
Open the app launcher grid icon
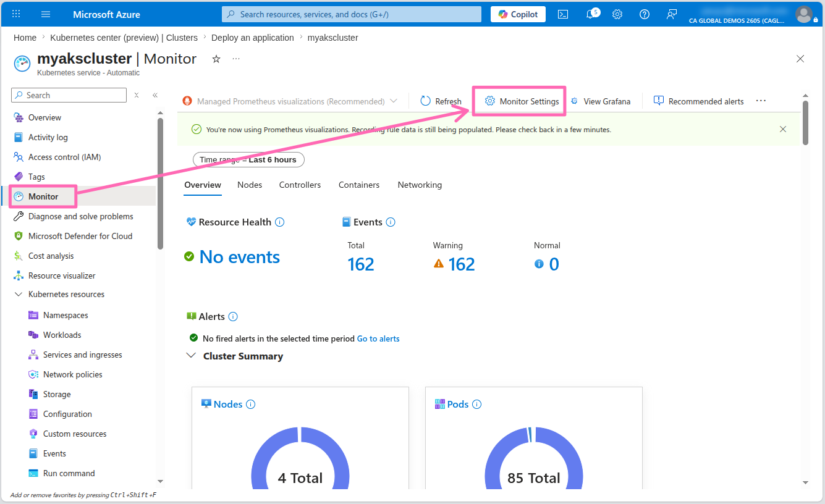[16, 14]
